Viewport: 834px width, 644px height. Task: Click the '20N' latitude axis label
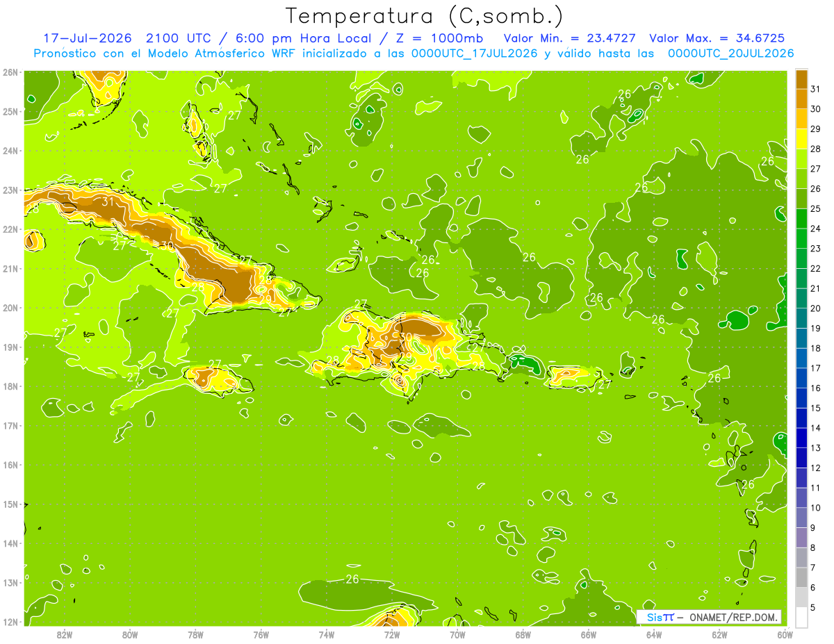coord(10,308)
